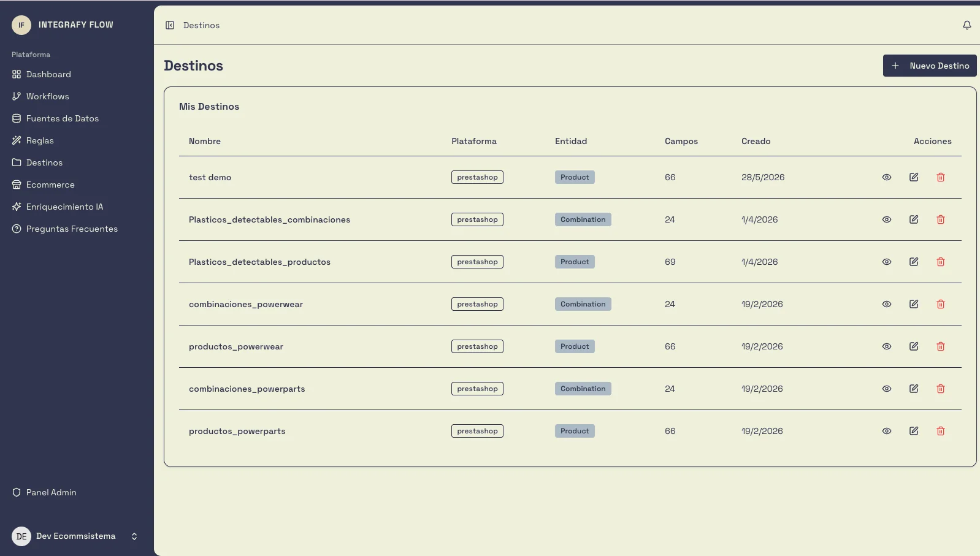Screen dimensions: 980x556
Task: Click Combination tag for combinaciones_powerwear
Action: pos(583,304)
